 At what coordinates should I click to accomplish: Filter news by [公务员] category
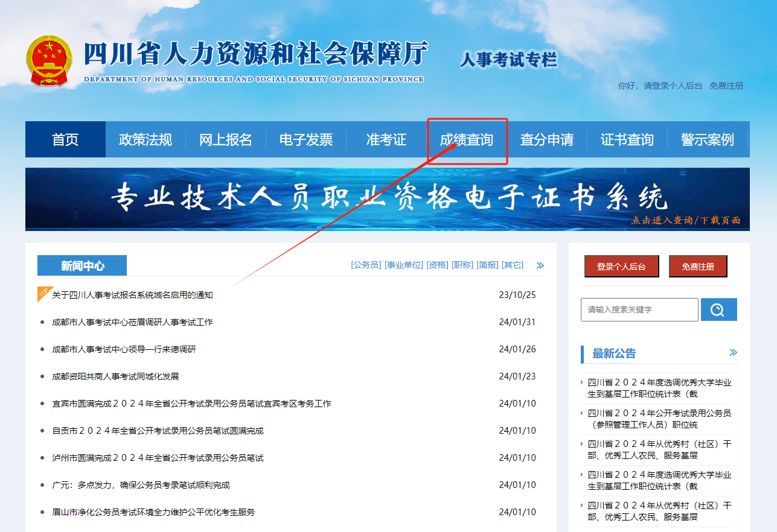coord(366,265)
